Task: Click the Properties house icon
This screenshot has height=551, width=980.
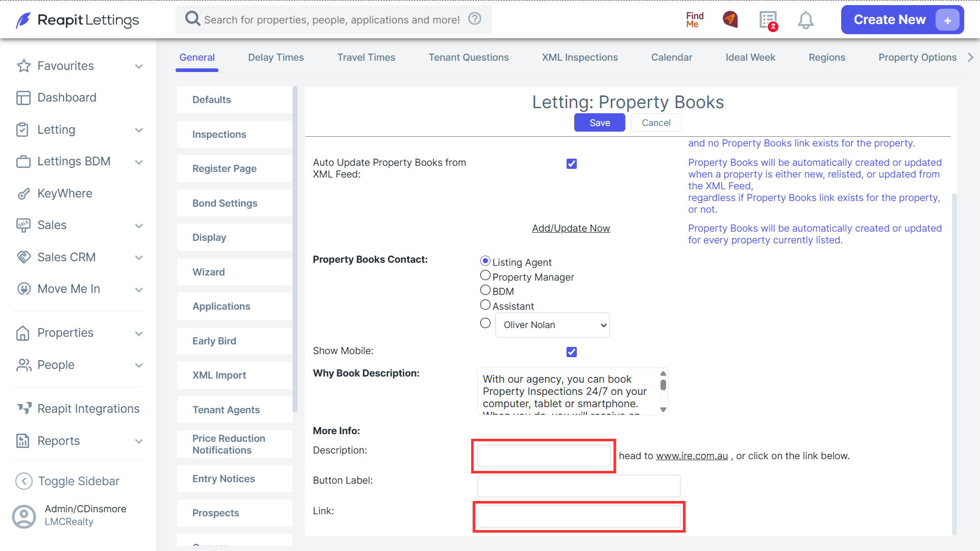Action: pyautogui.click(x=22, y=333)
